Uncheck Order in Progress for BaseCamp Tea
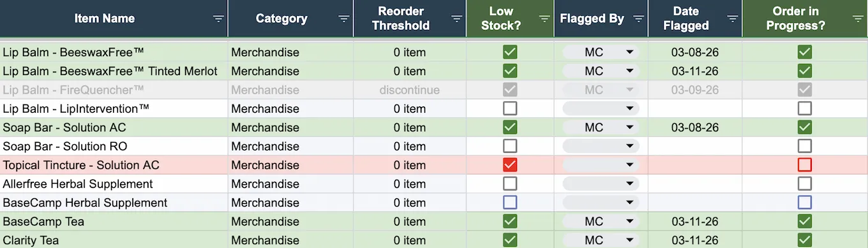 tap(805, 221)
